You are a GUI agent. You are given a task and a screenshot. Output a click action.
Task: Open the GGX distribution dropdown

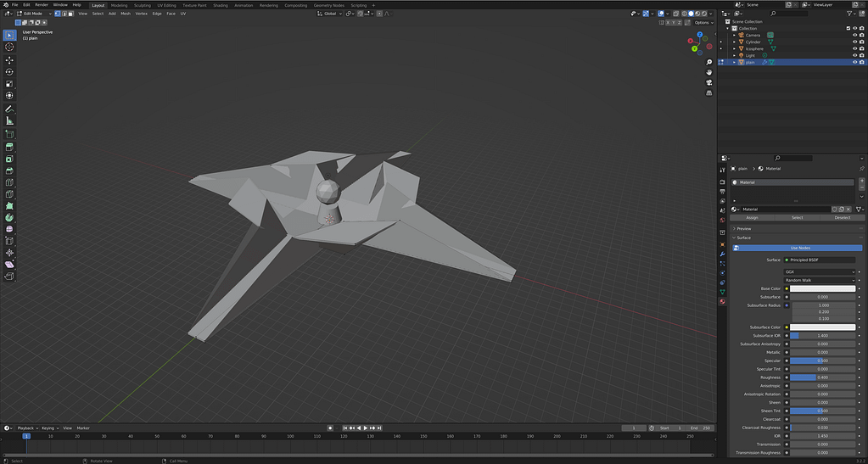tap(820, 271)
